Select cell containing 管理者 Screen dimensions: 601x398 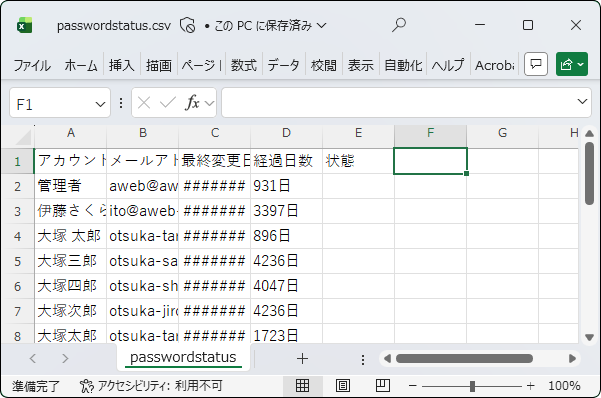click(71, 186)
